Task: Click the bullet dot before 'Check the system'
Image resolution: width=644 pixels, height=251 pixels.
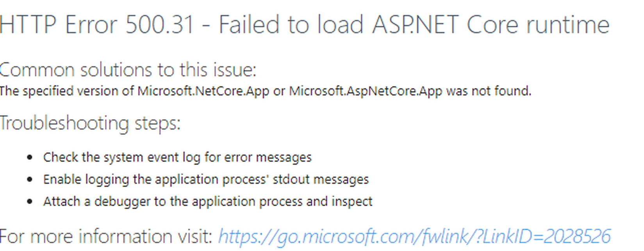Action: [x=30, y=158]
